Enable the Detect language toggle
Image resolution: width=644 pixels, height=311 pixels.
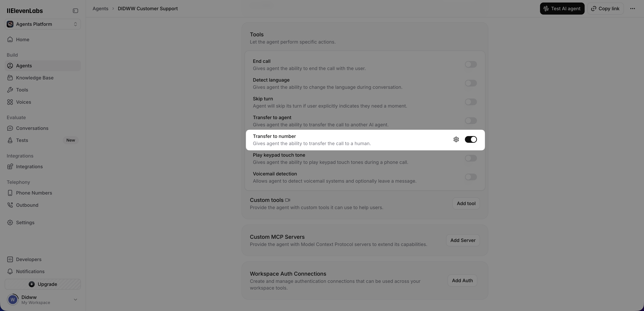(x=470, y=83)
